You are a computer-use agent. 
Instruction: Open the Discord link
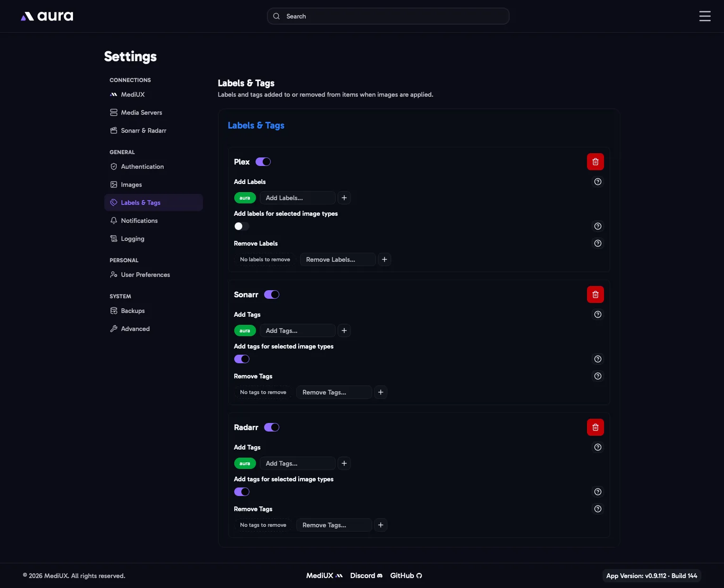[366, 576]
